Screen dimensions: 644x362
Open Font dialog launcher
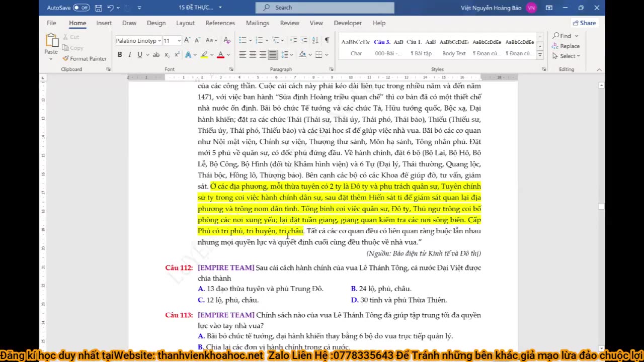(231, 69)
